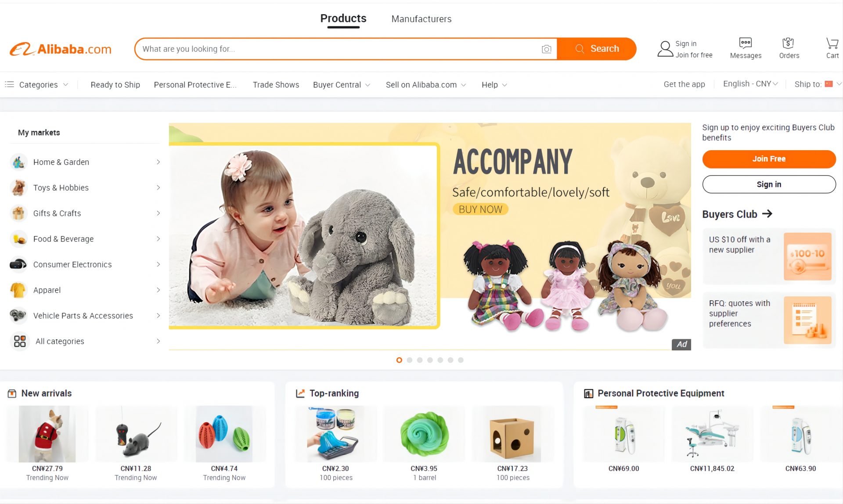843x504 pixels.
Task: Click the Alibaba.com logo
Action: tap(61, 49)
